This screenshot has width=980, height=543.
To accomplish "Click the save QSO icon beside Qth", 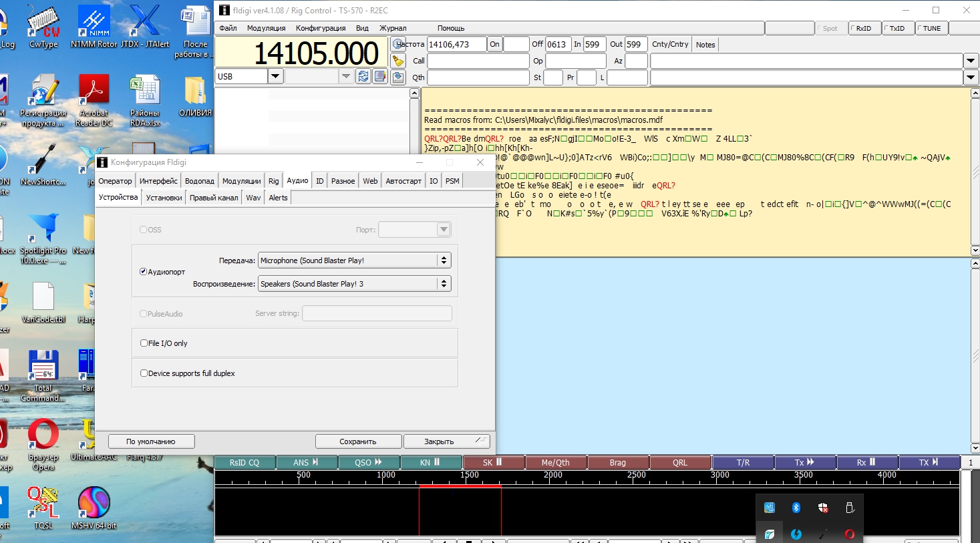I will (x=398, y=77).
